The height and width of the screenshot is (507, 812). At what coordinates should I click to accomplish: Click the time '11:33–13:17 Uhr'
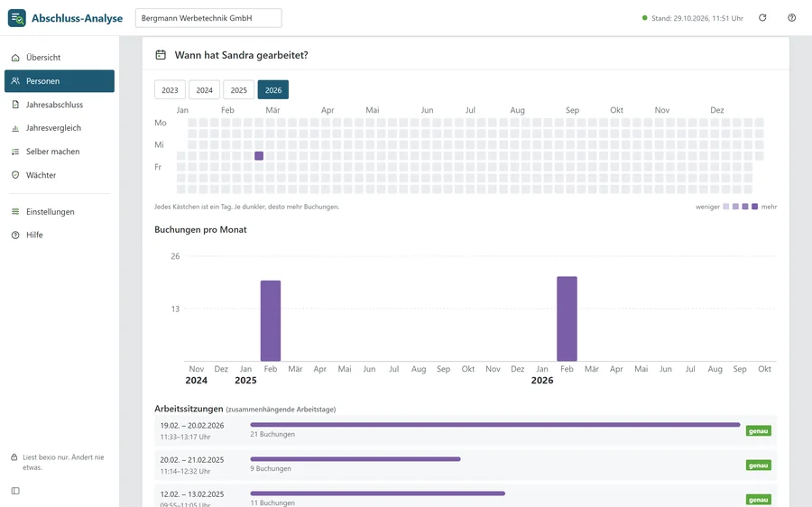185,438
